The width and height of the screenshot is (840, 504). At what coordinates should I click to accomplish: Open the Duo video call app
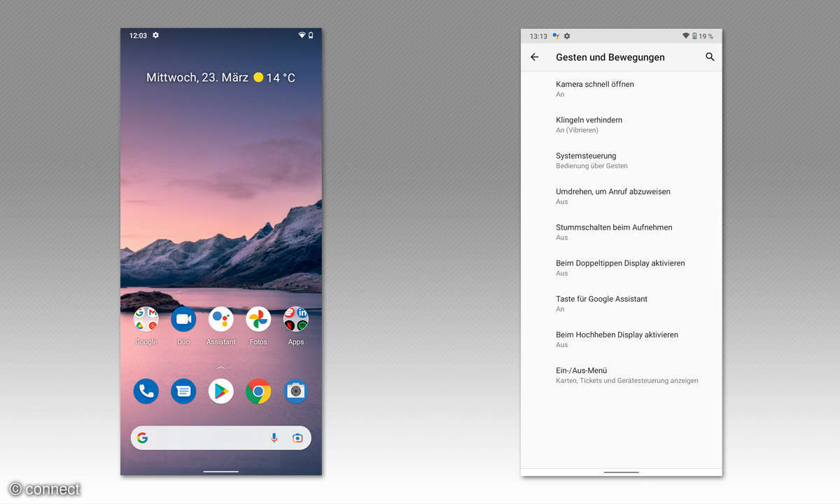point(183,320)
